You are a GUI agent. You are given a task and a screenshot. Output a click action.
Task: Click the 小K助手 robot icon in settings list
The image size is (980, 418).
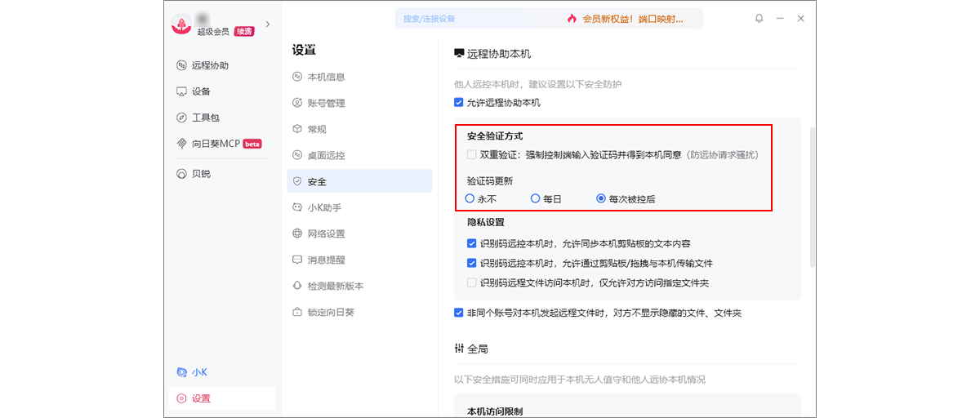[297, 207]
